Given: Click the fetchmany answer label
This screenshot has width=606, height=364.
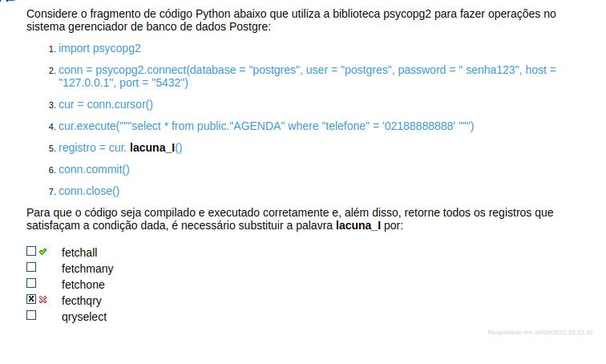Looking at the screenshot, I should pos(87,269).
